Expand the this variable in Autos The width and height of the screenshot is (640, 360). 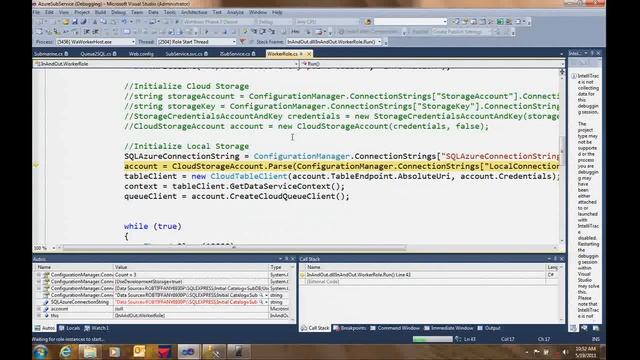pos(39,316)
